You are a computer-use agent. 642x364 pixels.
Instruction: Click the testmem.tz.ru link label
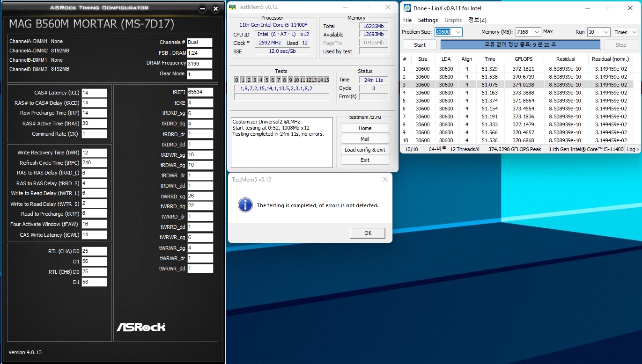(x=365, y=117)
